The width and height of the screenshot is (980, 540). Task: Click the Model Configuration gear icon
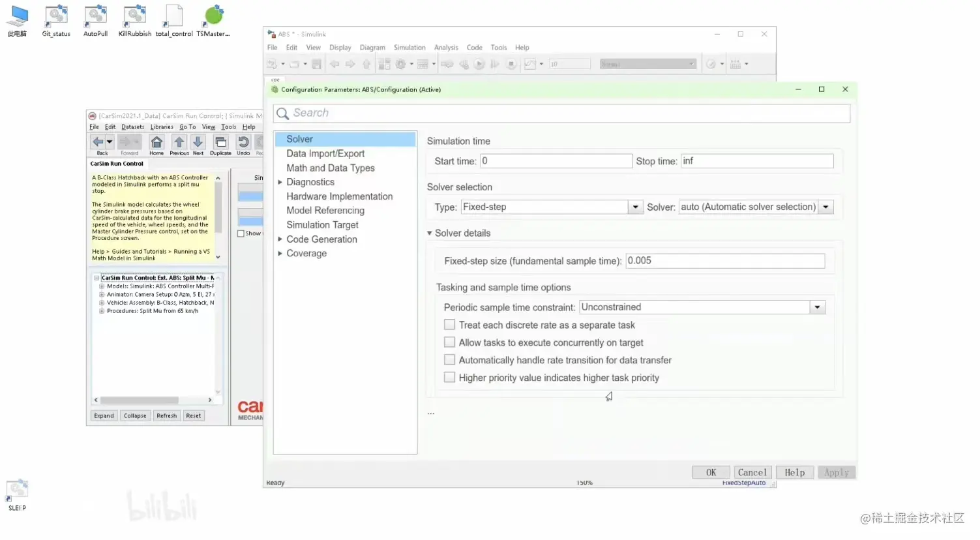[x=401, y=64]
